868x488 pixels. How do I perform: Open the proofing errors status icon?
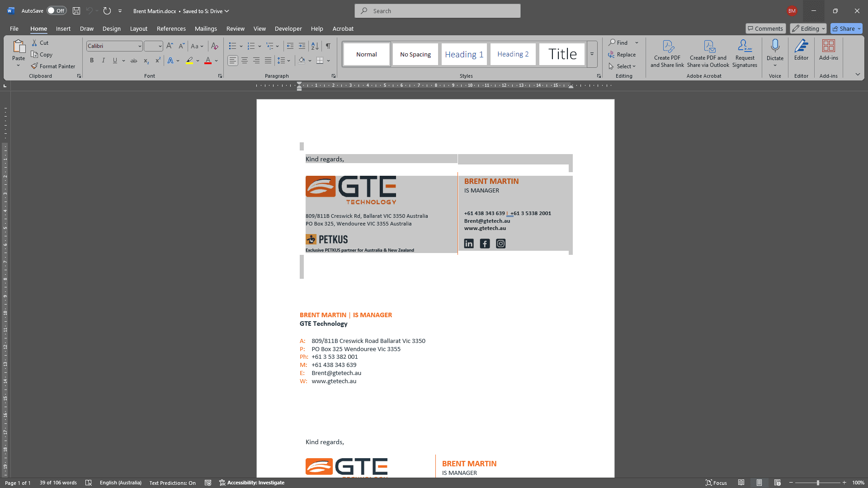pyautogui.click(x=89, y=483)
